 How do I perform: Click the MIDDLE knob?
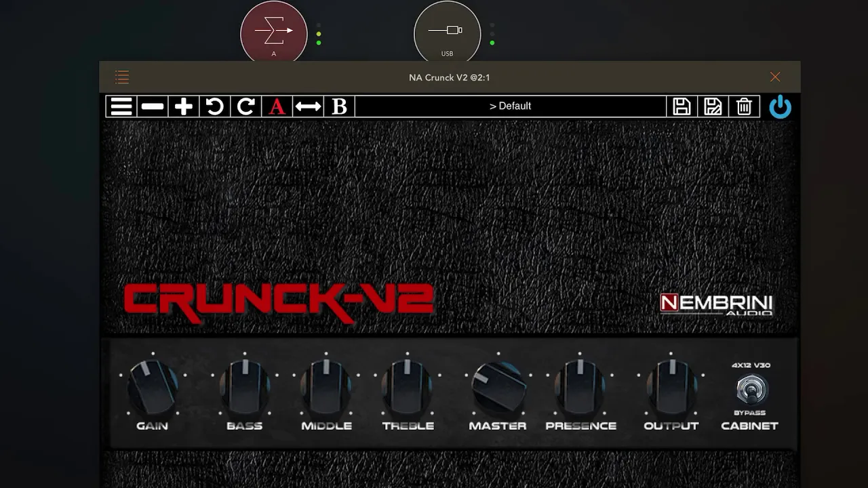(x=326, y=387)
